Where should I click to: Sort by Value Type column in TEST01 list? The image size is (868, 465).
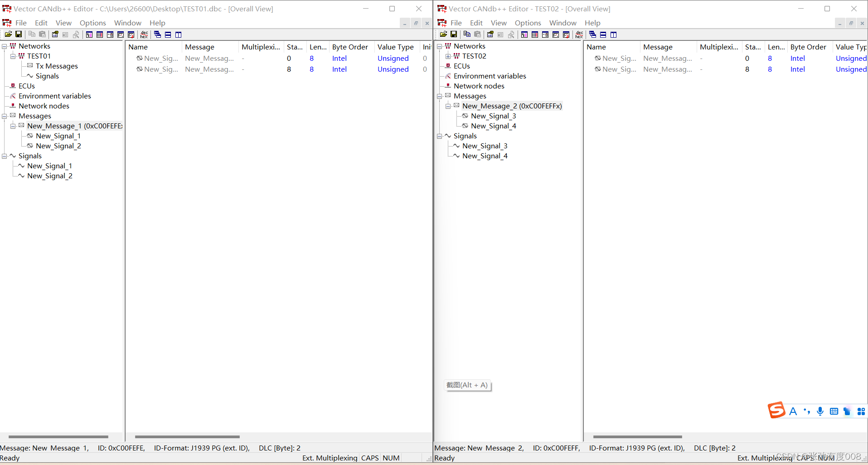(397, 47)
